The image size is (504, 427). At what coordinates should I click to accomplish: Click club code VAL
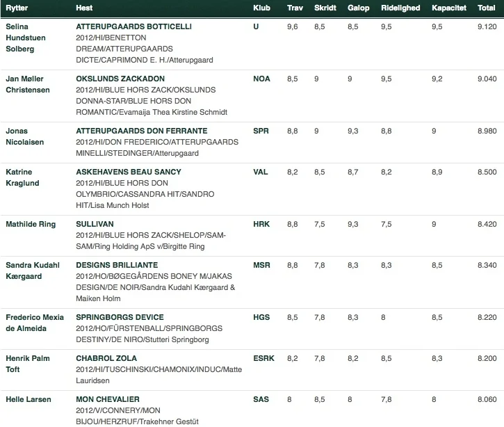(x=261, y=172)
